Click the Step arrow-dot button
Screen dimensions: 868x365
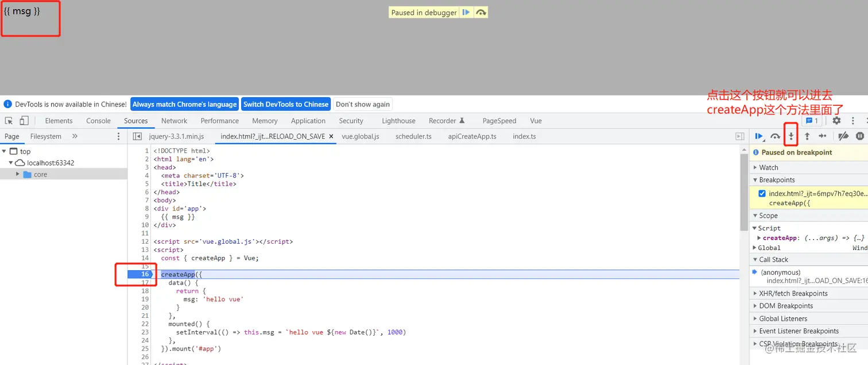tap(823, 136)
